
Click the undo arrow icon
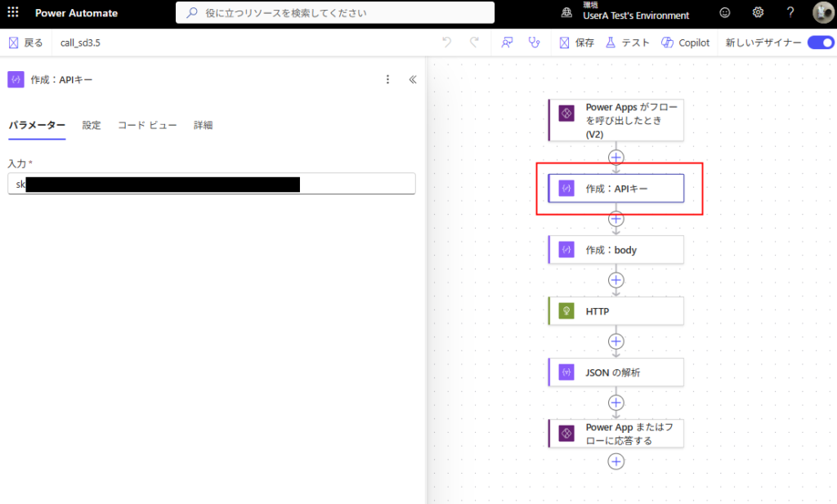pyautogui.click(x=446, y=42)
